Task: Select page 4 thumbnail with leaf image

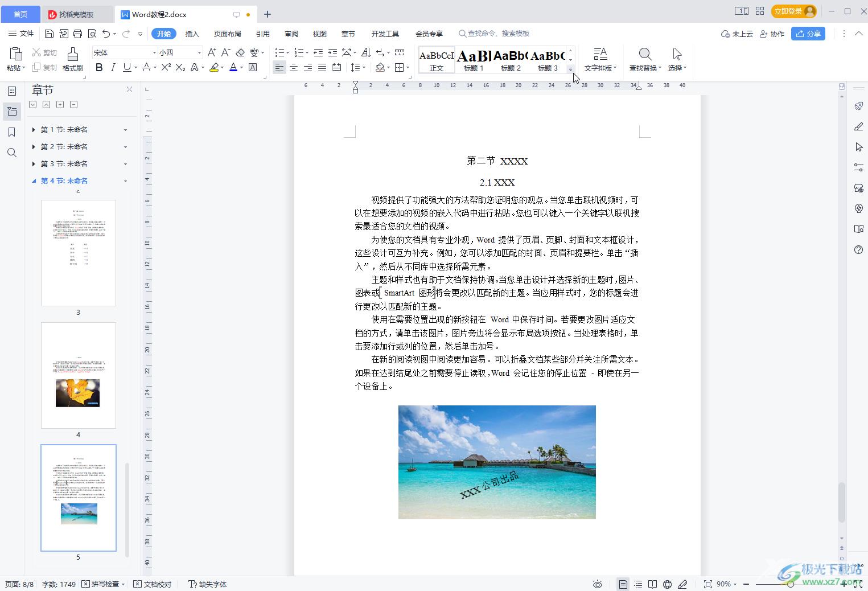Action: pos(79,375)
